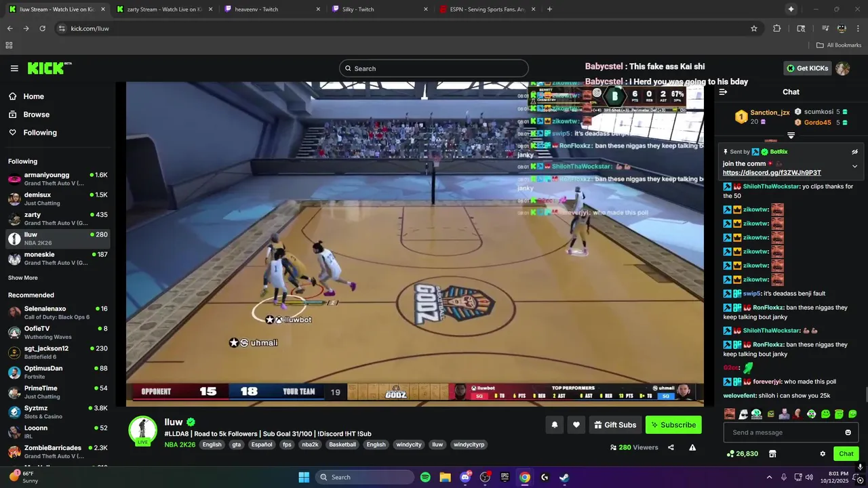Click lluw streamer avatar with LIVE badge
868x488 pixels.
pos(143,430)
